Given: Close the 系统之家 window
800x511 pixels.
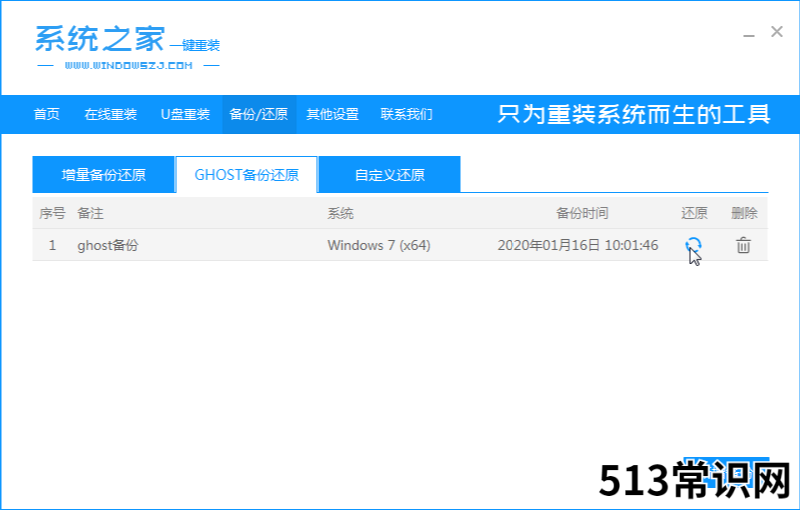Looking at the screenshot, I should click(777, 32).
